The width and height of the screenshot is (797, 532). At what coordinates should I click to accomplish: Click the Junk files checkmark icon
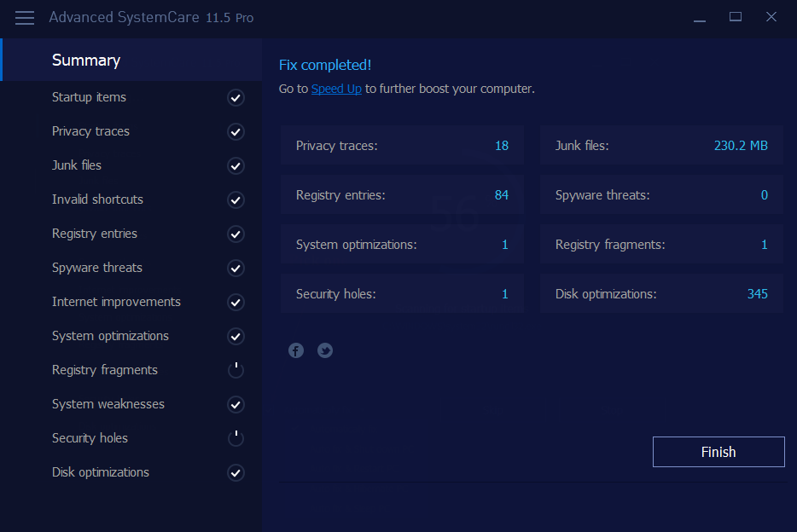pos(236,166)
